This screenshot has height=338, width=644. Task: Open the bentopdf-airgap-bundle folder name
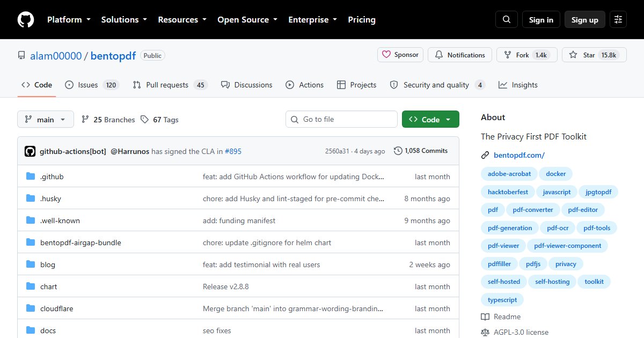click(x=80, y=243)
